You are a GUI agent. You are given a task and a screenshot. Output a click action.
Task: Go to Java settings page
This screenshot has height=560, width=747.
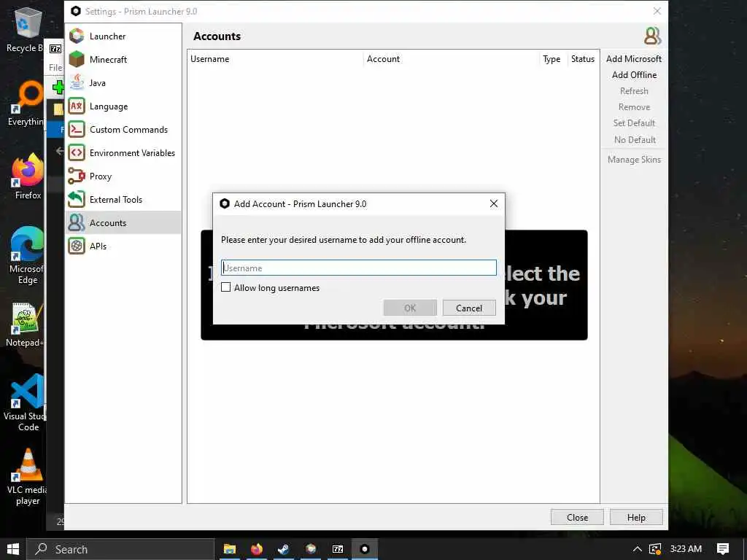click(x=97, y=83)
